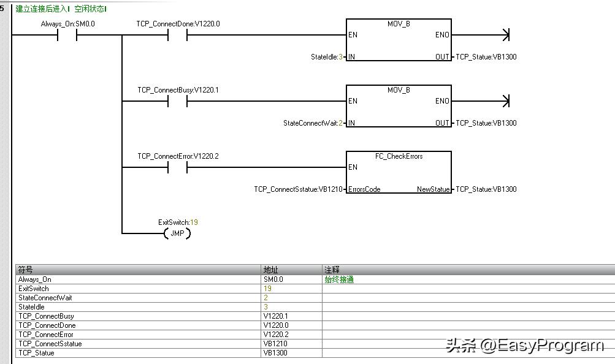Click the network title comment text
Viewport: 615px width, 364px height.
[61, 9]
